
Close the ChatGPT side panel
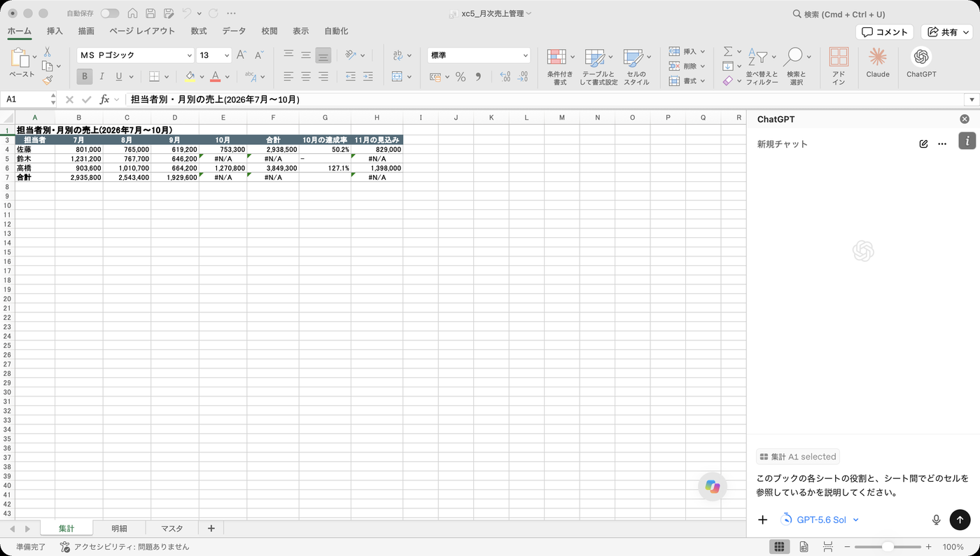pos(965,120)
